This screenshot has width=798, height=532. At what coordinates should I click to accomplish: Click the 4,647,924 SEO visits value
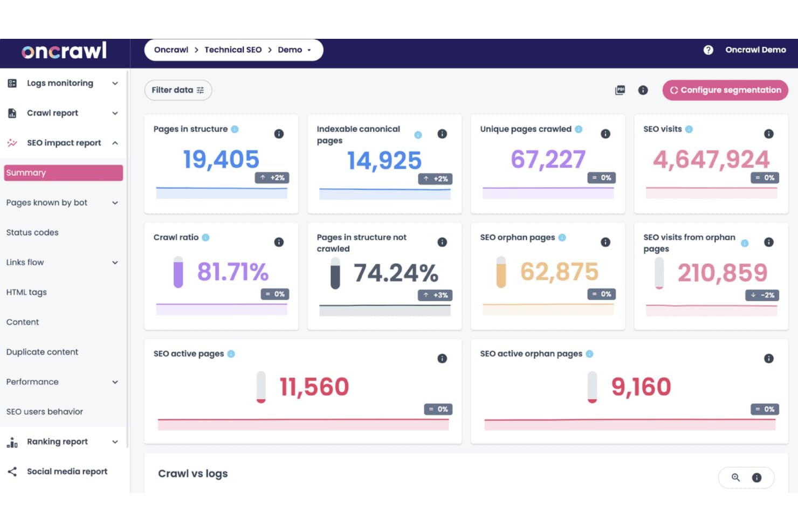(711, 159)
